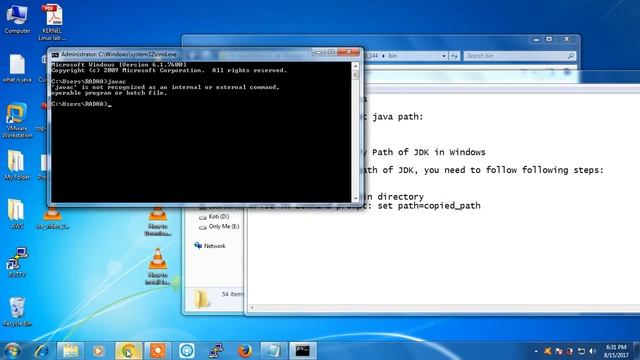Open the VLC video file above Network
The height and width of the screenshot is (360, 640).
(158, 221)
